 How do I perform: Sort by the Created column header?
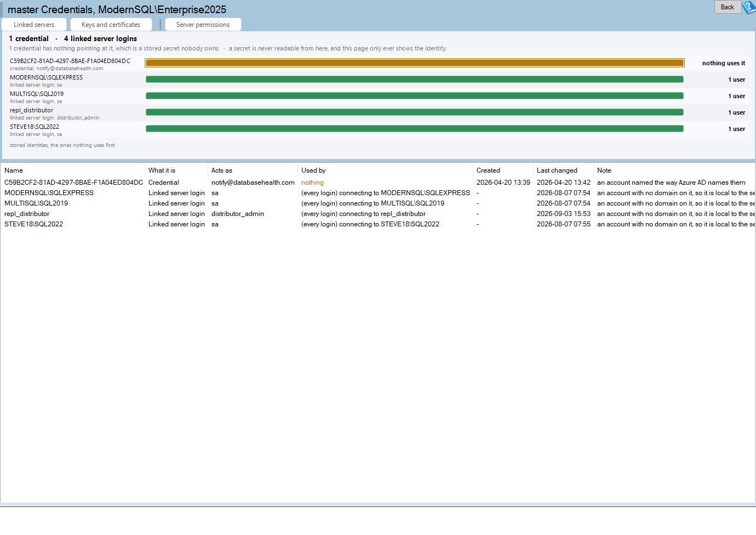pos(488,170)
